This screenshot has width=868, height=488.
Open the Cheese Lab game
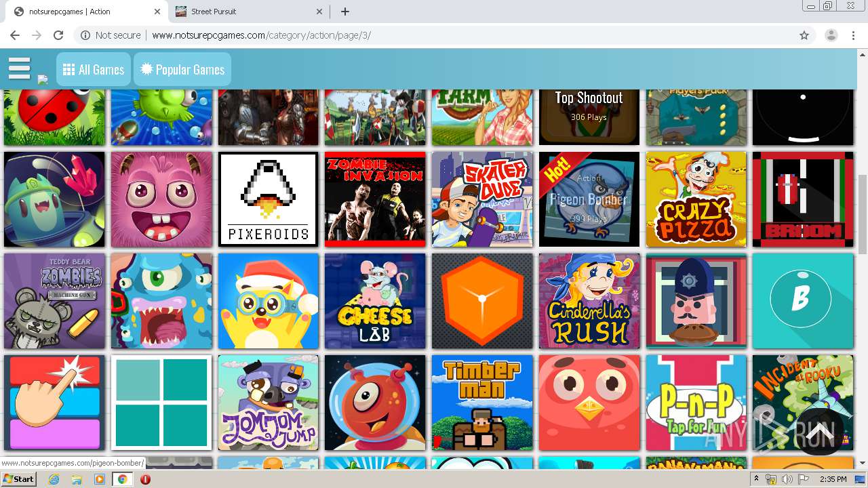pyautogui.click(x=375, y=301)
